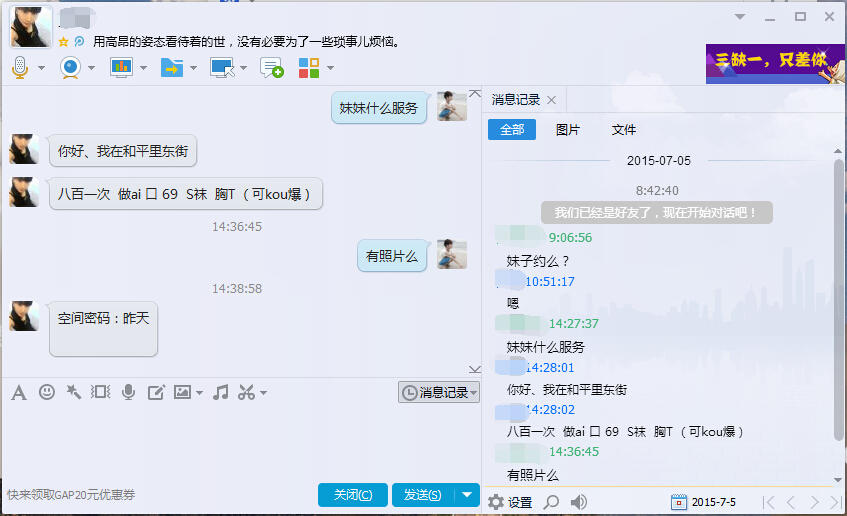Click the music note share icon
847x516 pixels.
(220, 392)
